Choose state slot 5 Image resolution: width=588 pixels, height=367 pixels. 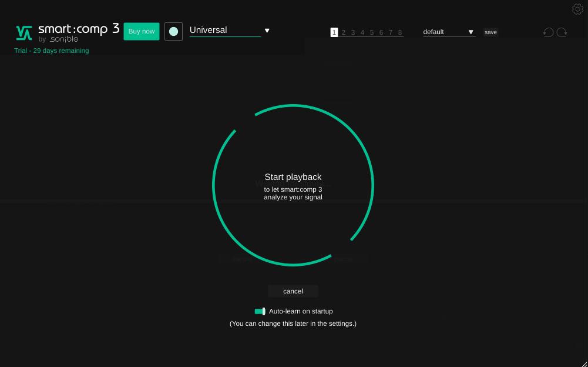pyautogui.click(x=372, y=32)
